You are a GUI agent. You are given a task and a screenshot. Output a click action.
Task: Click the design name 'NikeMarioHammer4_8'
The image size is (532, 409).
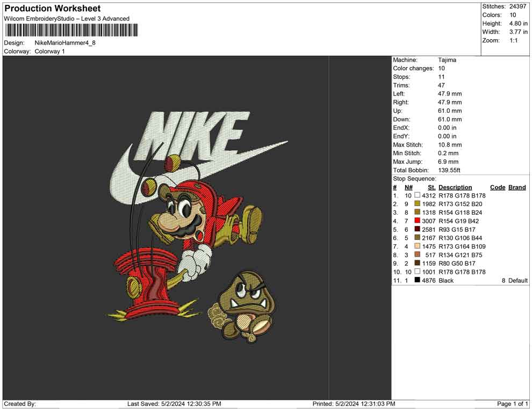click(65, 43)
